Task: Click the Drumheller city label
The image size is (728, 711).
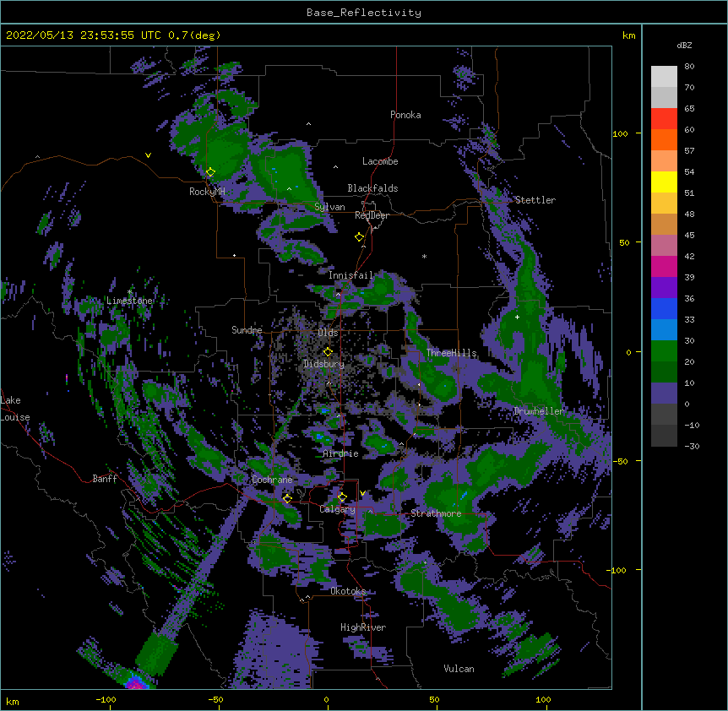Action: pyautogui.click(x=539, y=411)
